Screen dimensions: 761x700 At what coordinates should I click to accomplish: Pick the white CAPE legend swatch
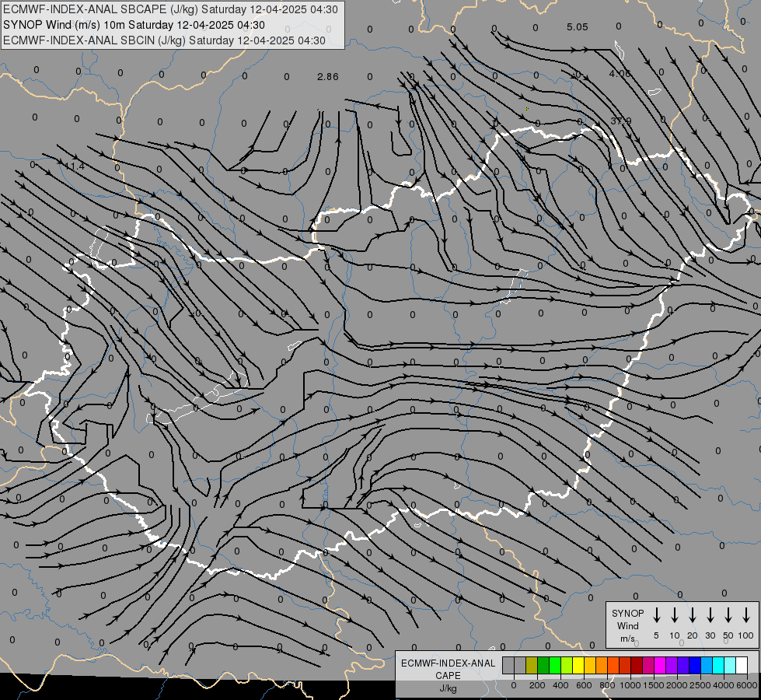[x=742, y=665]
